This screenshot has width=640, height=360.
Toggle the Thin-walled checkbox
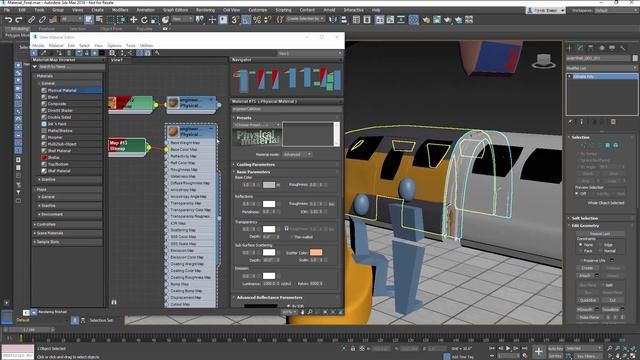coord(292,237)
